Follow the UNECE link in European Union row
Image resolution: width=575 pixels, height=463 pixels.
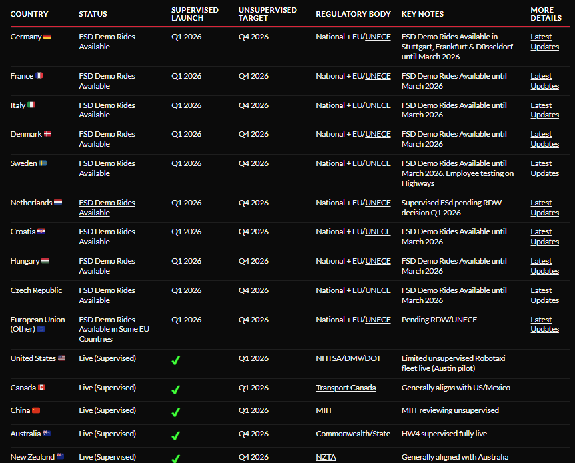pos(378,319)
